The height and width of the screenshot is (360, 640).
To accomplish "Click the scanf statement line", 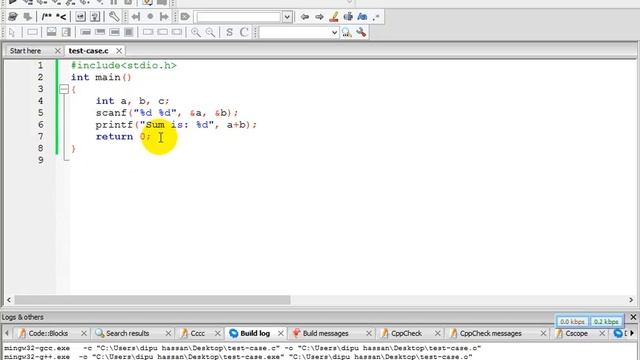I will pos(167,113).
